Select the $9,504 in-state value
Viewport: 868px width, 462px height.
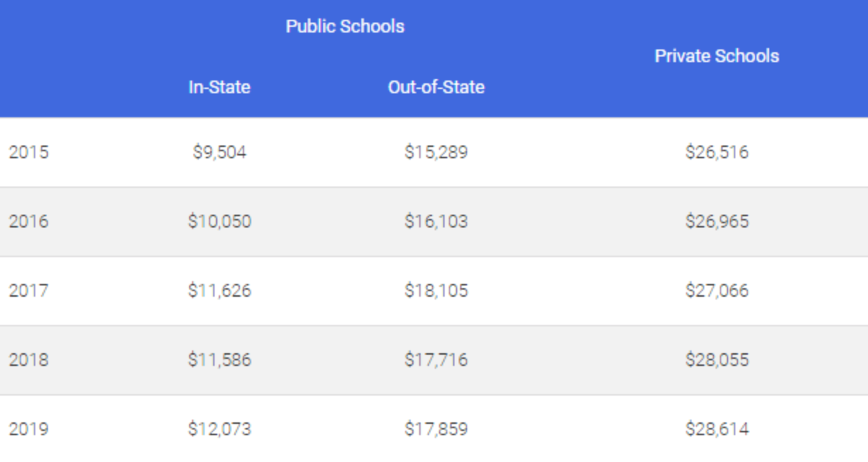pos(219,153)
